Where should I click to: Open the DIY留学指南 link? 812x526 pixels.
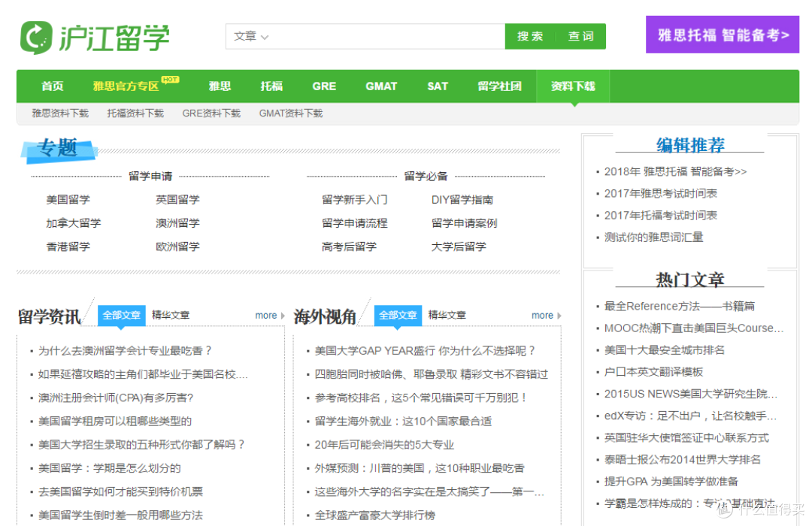click(462, 200)
